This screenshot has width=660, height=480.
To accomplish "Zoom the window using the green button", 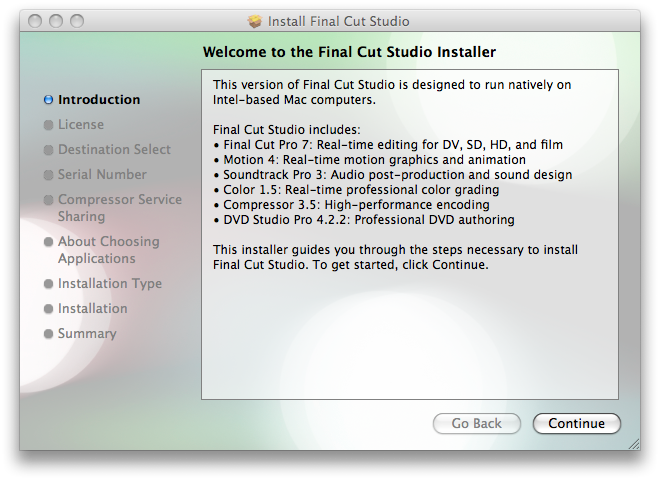I will pyautogui.click(x=76, y=21).
